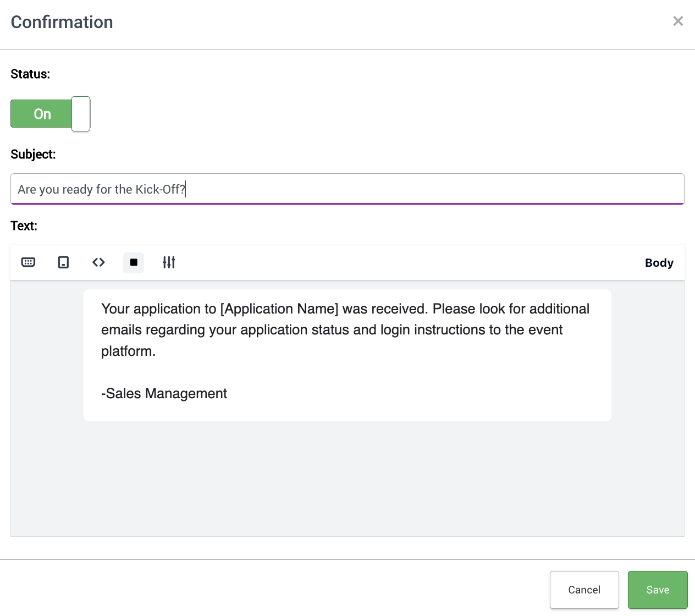Open the sliders settings icon
Image resolution: width=695 pixels, height=616 pixels.
tap(169, 262)
